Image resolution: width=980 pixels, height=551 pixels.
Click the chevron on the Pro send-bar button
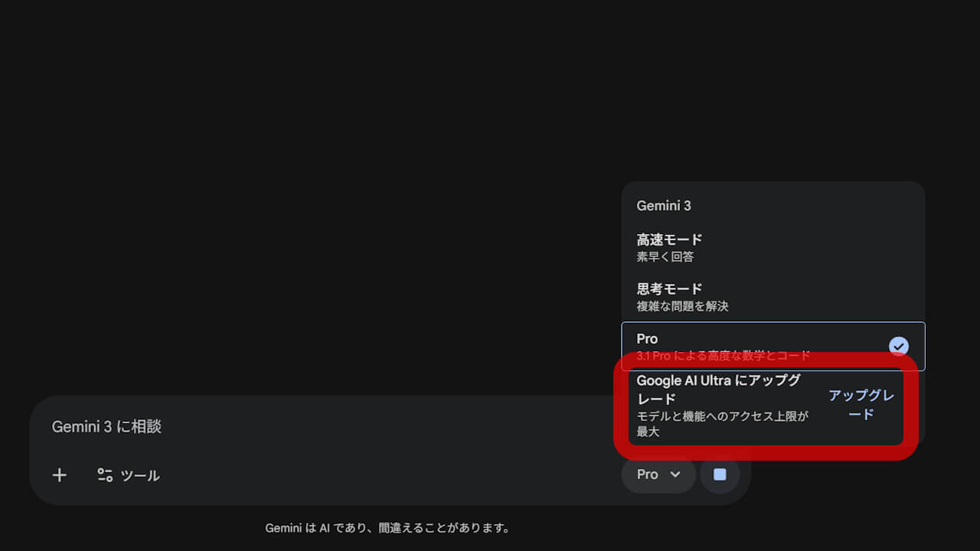point(674,474)
